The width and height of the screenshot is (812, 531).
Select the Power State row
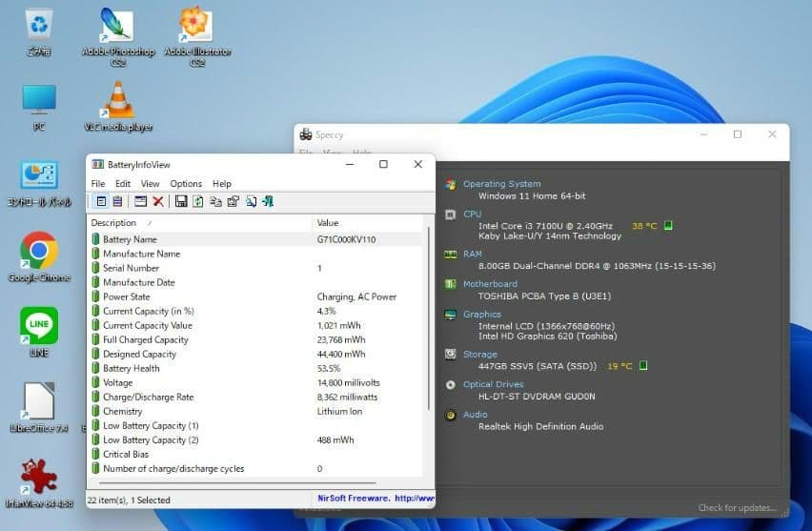(x=255, y=296)
